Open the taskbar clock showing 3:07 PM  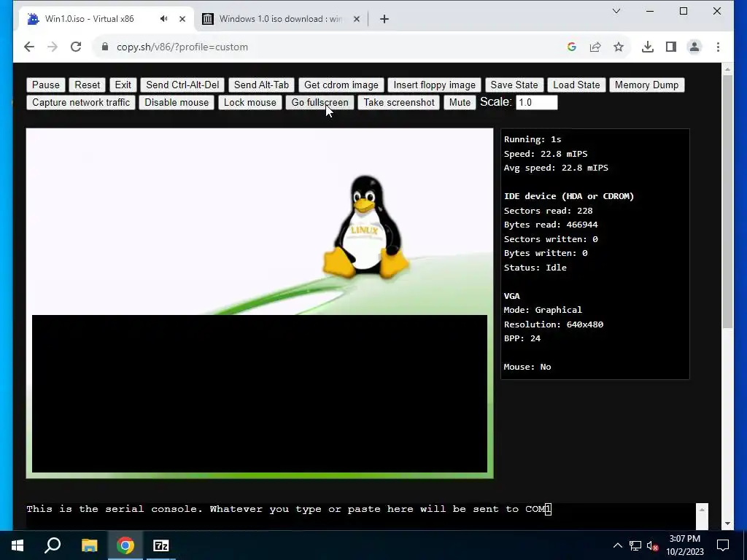click(684, 545)
